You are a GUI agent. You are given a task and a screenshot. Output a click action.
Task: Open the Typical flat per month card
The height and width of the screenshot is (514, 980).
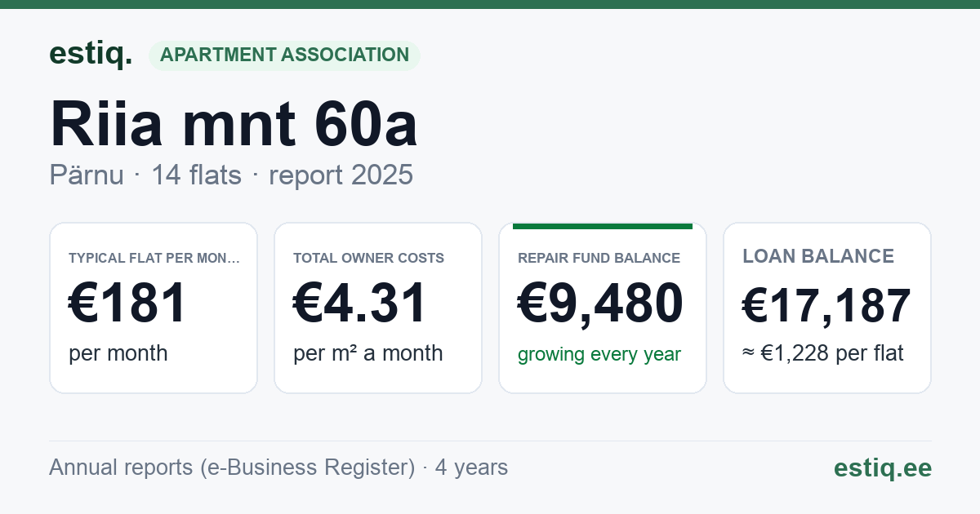tap(154, 308)
